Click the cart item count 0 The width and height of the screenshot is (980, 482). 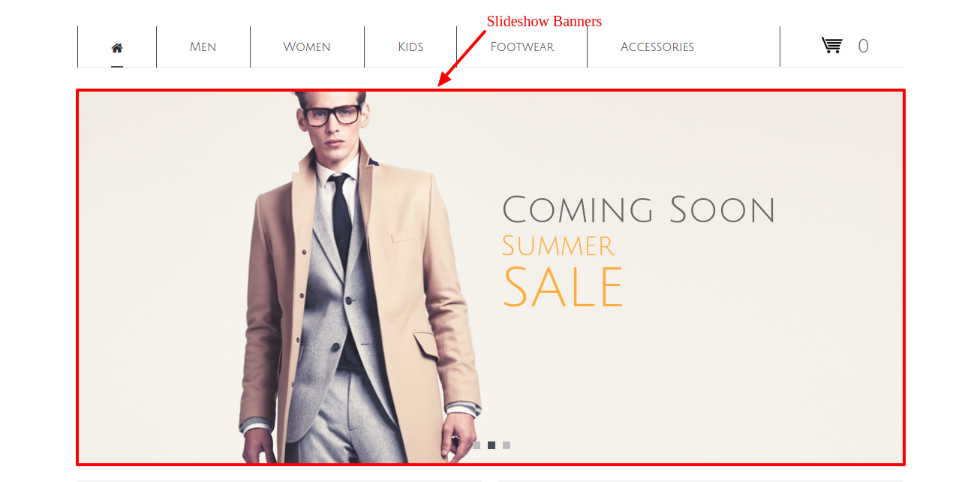click(x=863, y=47)
